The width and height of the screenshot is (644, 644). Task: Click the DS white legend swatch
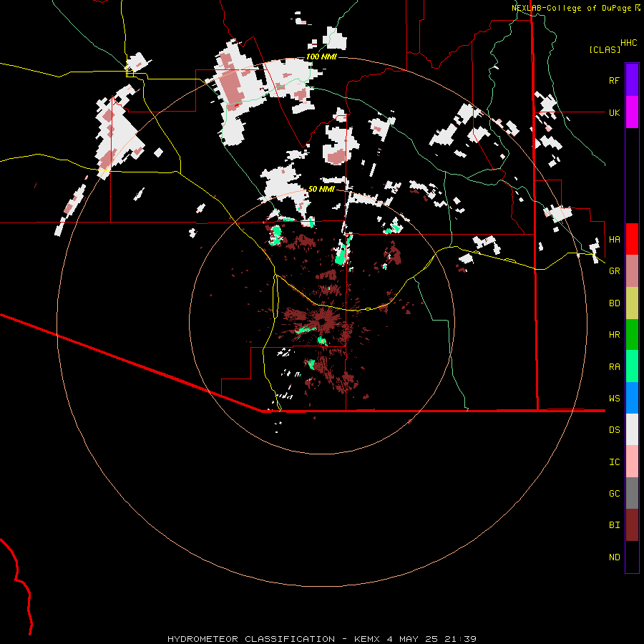click(632, 429)
